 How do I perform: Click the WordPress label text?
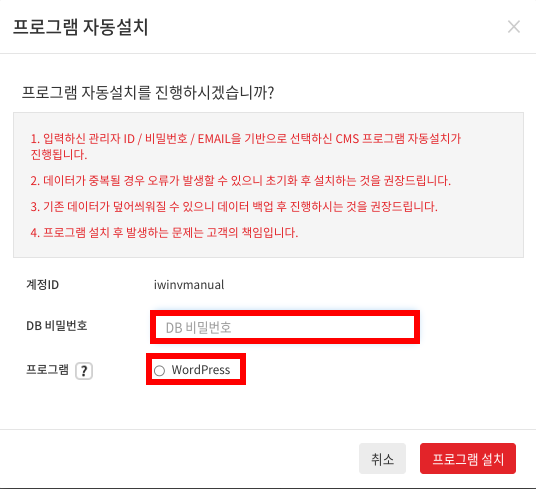click(201, 370)
